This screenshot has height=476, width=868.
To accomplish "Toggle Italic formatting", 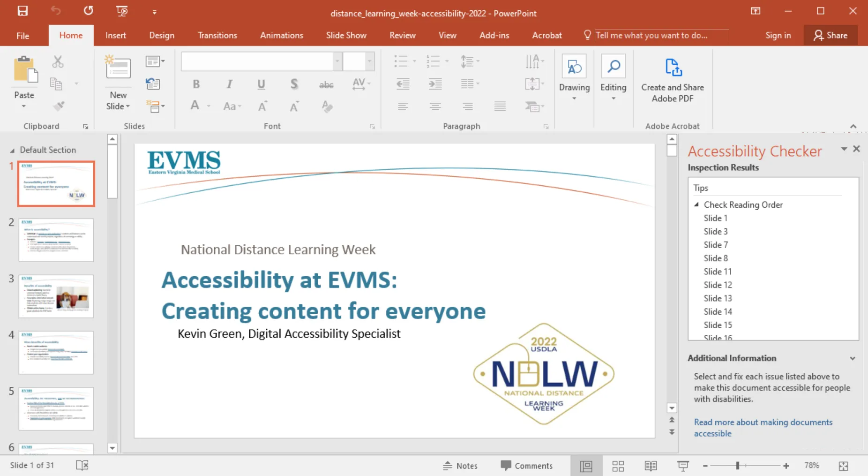I will click(x=229, y=84).
